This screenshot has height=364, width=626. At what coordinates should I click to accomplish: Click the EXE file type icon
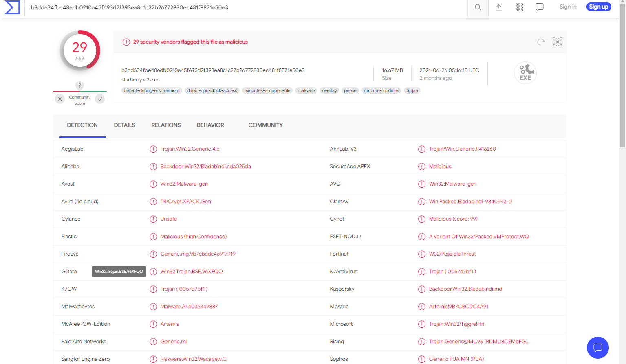click(525, 73)
